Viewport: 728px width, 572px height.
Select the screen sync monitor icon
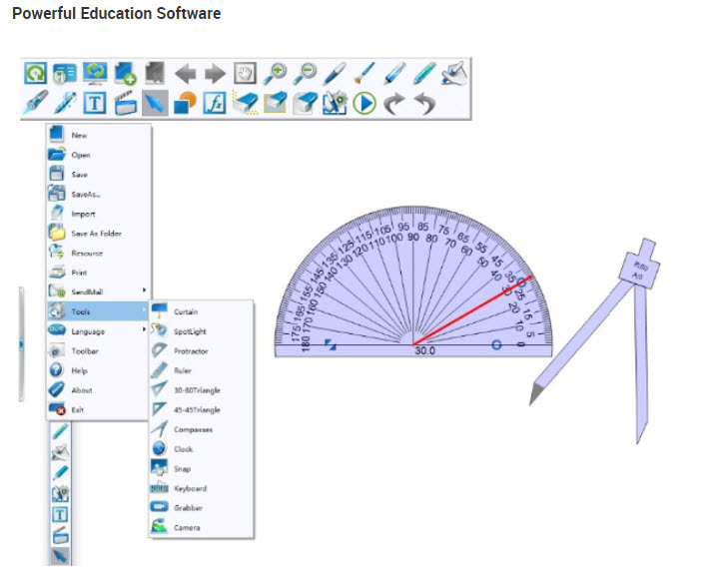tap(95, 73)
